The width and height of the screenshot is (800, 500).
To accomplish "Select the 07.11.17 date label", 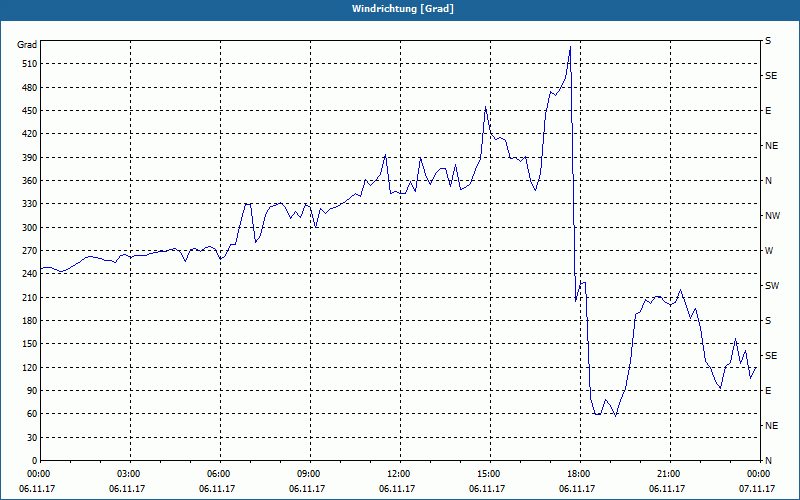I will point(757,489).
